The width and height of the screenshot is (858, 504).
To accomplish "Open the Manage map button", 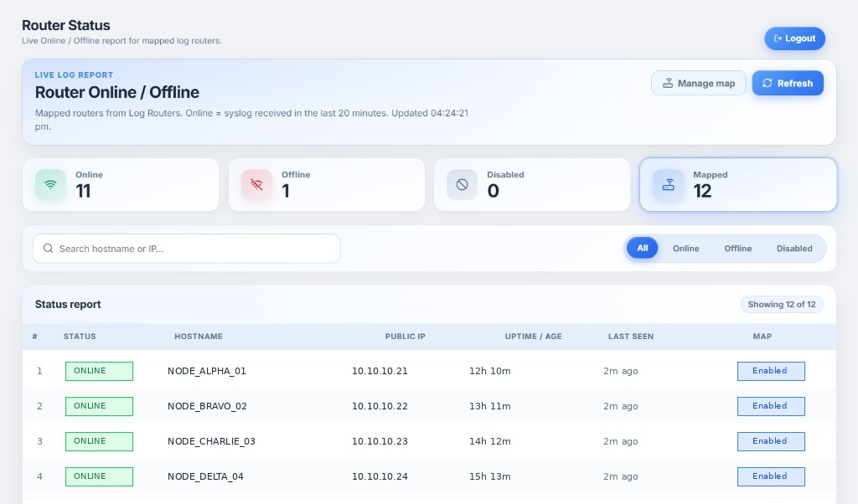I will click(x=699, y=83).
